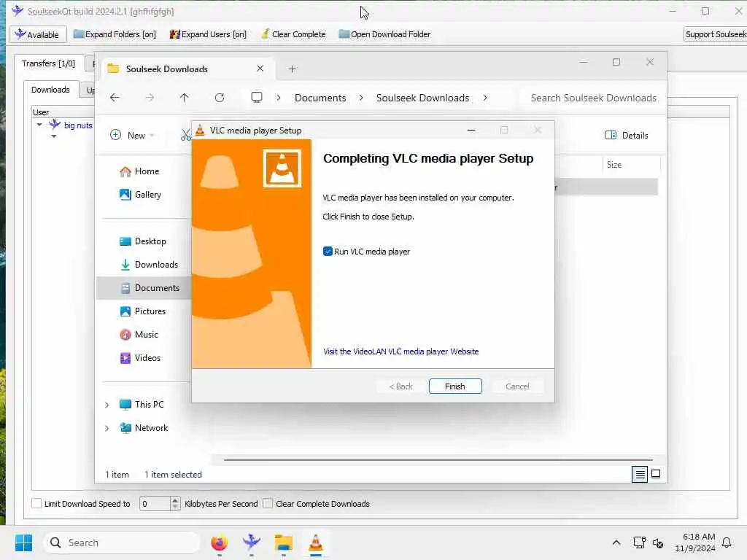Click Support Soulseek button
The width and height of the screenshot is (747, 560).
(x=715, y=34)
